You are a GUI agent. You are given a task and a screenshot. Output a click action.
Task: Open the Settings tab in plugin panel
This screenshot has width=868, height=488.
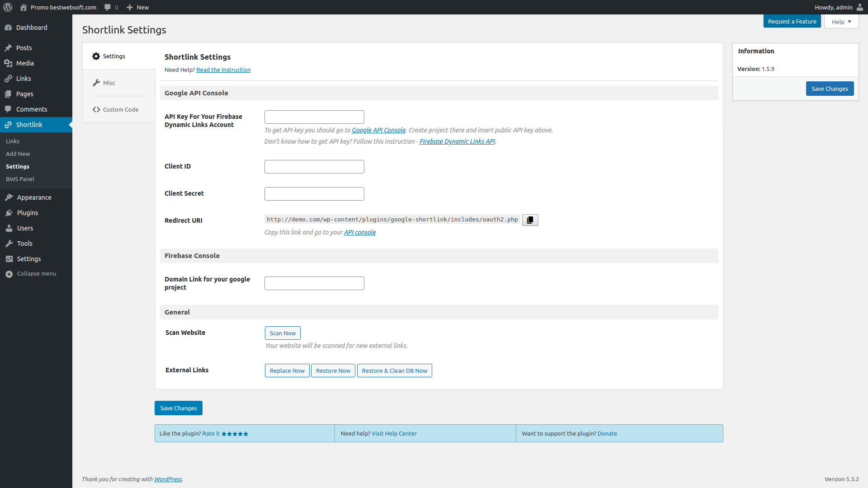[x=119, y=56]
